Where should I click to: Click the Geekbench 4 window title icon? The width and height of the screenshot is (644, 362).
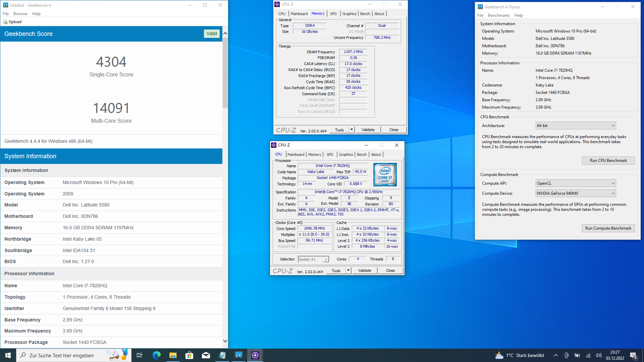click(x=5, y=5)
